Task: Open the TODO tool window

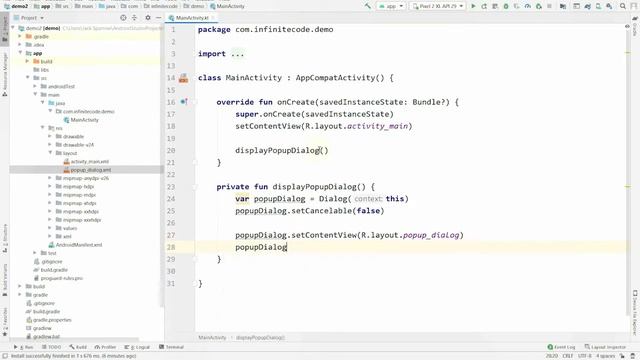Action: tap(51, 347)
